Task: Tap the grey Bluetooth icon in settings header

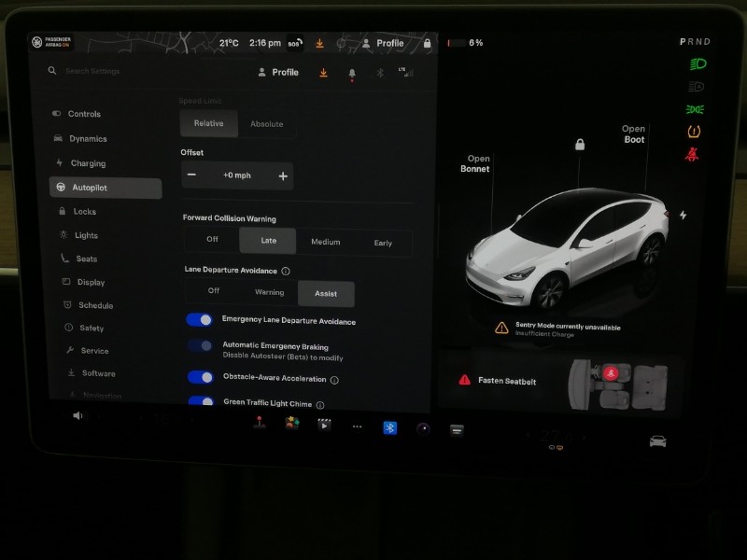Action: tap(380, 73)
